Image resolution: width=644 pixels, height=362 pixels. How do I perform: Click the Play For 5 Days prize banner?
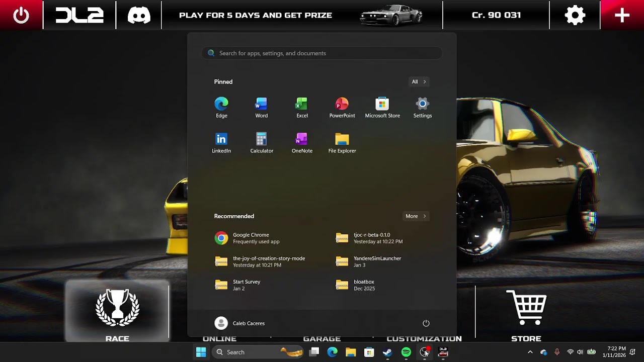pyautogui.click(x=256, y=15)
